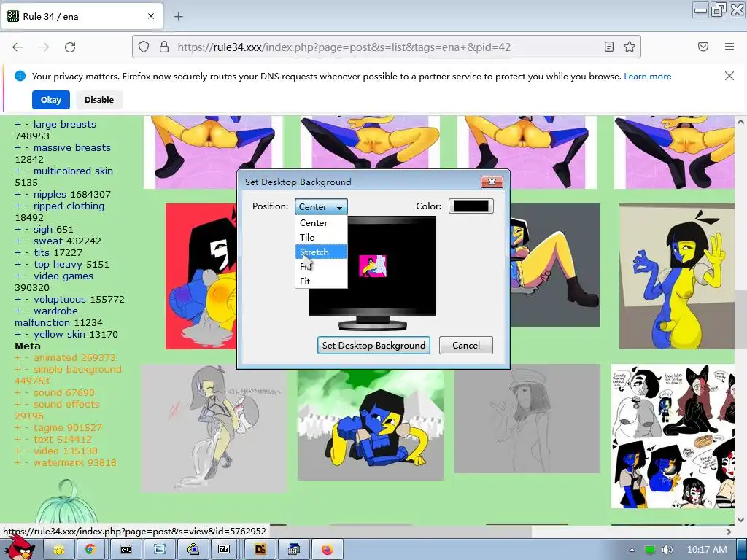Dismiss the DNS privacy notification bar
This screenshot has width=747, height=560.
pos(729,76)
